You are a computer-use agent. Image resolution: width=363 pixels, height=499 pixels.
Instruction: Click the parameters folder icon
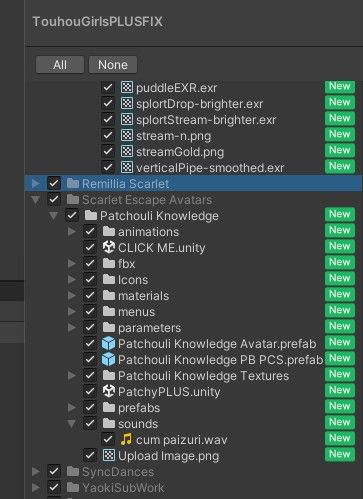pyautogui.click(x=109, y=327)
